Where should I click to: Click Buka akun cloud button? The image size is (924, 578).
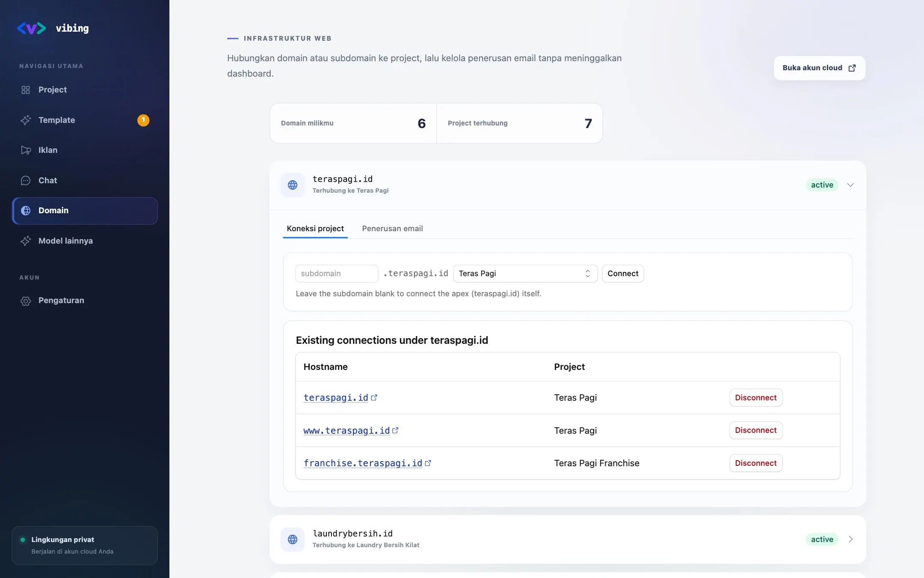819,68
